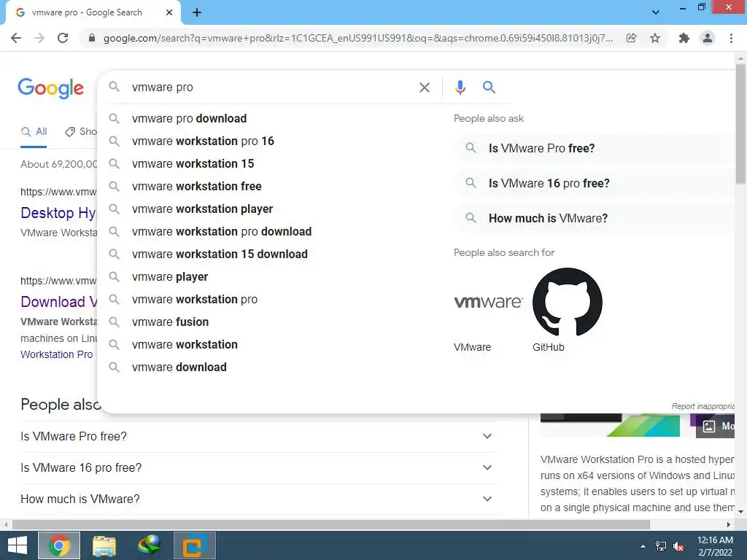Open the GitHub logo thumbnail
Screen dimensions: 747x560
pos(568,302)
